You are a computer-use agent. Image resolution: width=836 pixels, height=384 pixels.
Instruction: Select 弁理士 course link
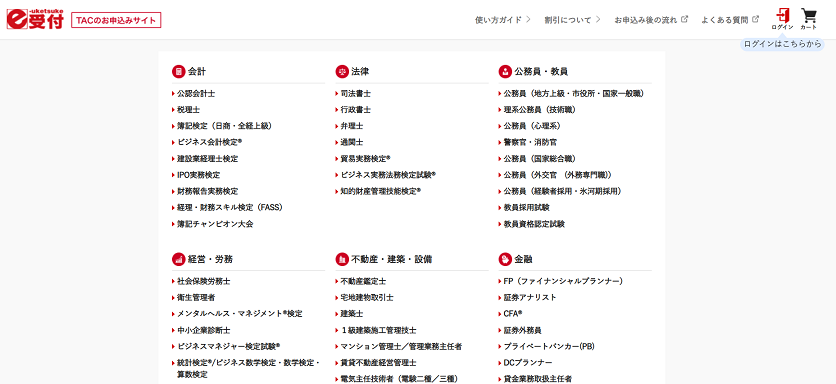(352, 126)
